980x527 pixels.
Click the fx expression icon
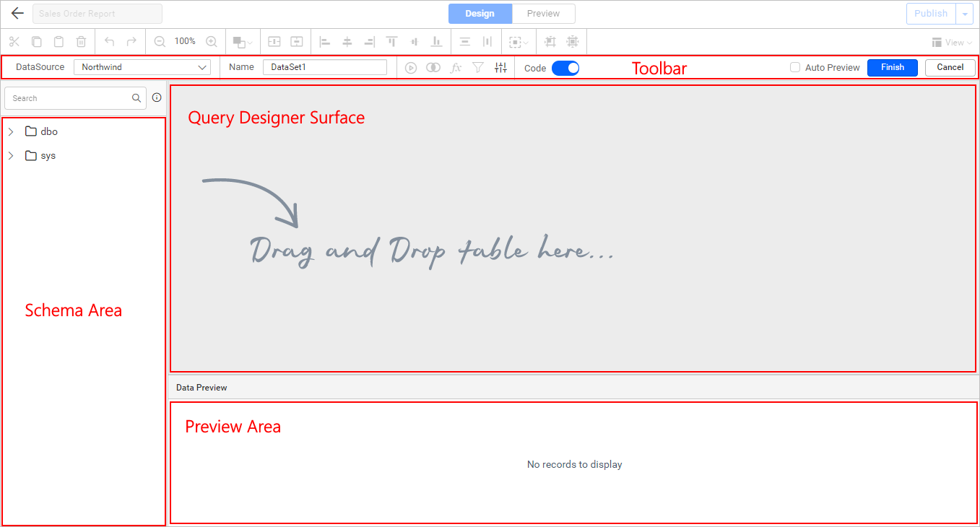(x=456, y=67)
